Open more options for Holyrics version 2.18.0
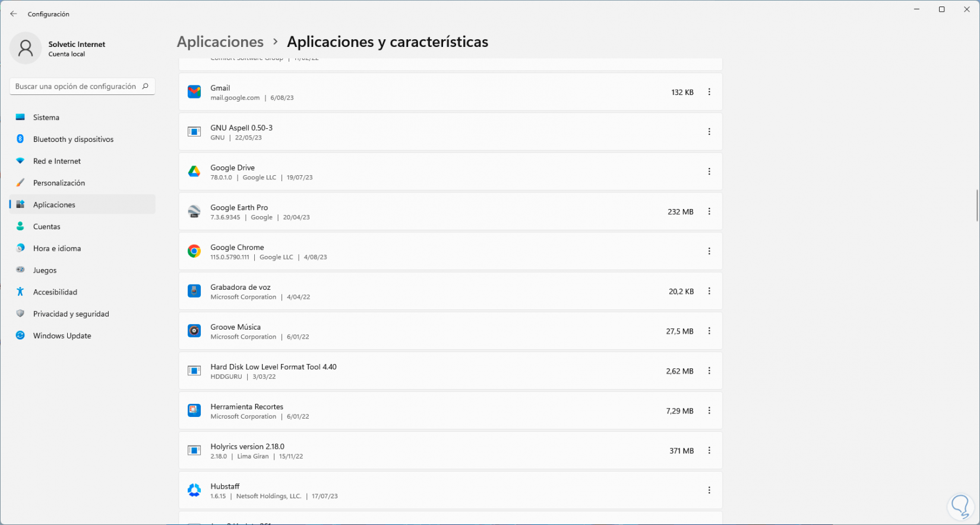This screenshot has height=525, width=980. pos(709,451)
